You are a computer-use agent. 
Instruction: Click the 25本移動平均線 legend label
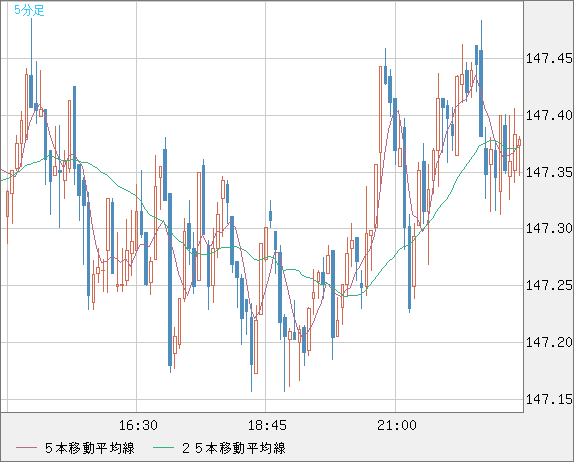(x=234, y=448)
